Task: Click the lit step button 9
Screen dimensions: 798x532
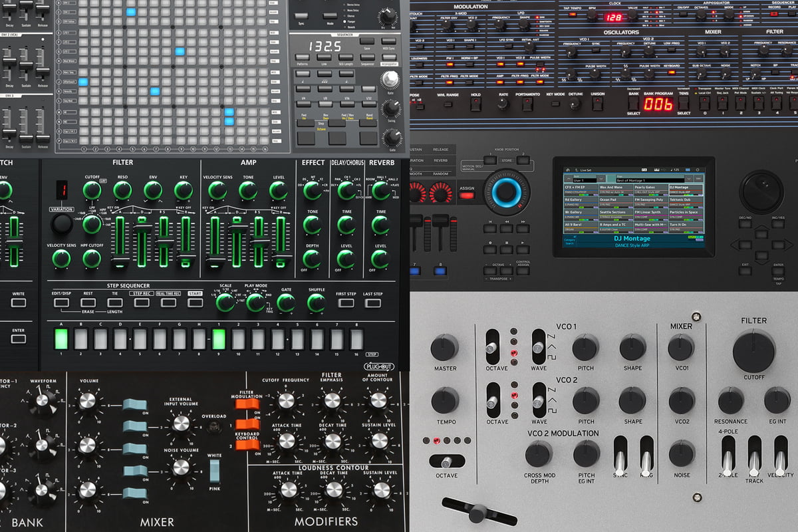Action: pyautogui.click(x=219, y=339)
